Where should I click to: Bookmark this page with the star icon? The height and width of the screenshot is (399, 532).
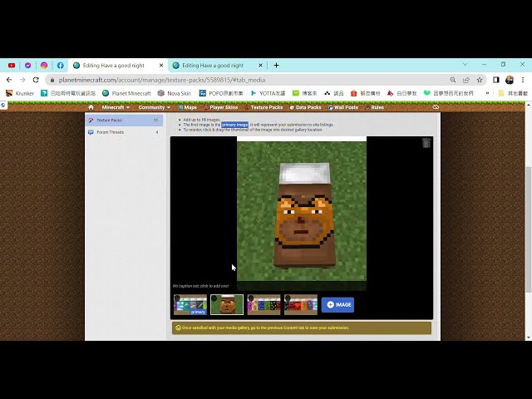[x=480, y=80]
